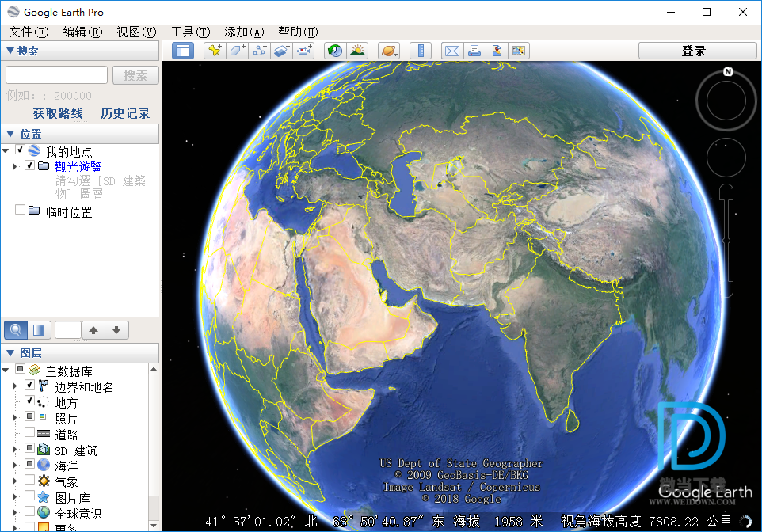762x532 pixels.
Task: Switch planet view with Saturn icon
Action: (389, 51)
